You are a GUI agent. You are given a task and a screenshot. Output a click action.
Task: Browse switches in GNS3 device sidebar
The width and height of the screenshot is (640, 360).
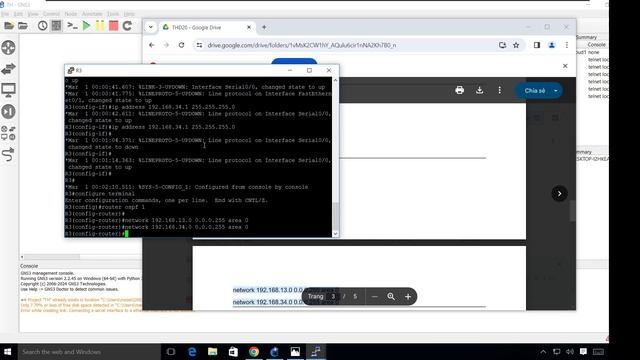click(x=8, y=69)
